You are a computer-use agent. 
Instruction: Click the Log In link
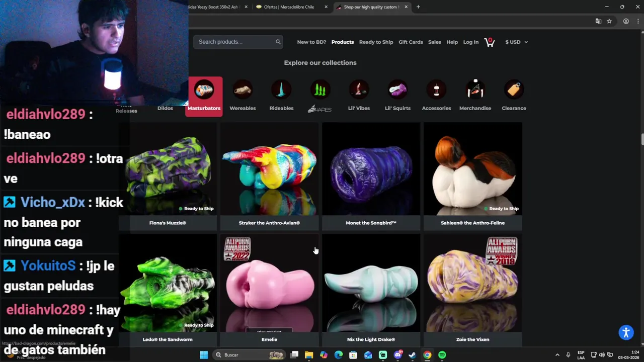471,42
